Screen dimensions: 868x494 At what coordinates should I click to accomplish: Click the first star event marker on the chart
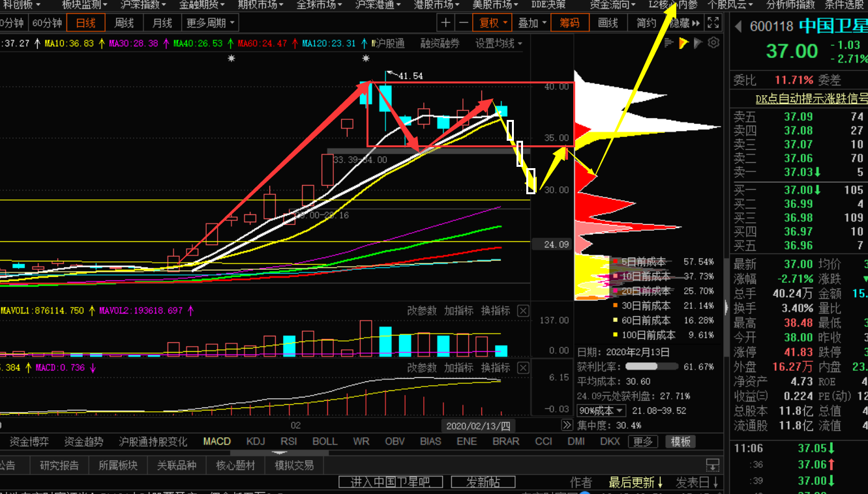(231, 59)
